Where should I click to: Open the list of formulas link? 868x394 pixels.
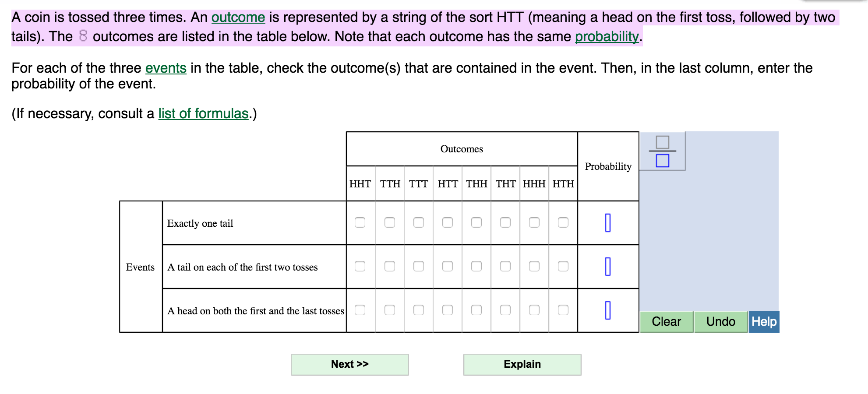(x=203, y=114)
